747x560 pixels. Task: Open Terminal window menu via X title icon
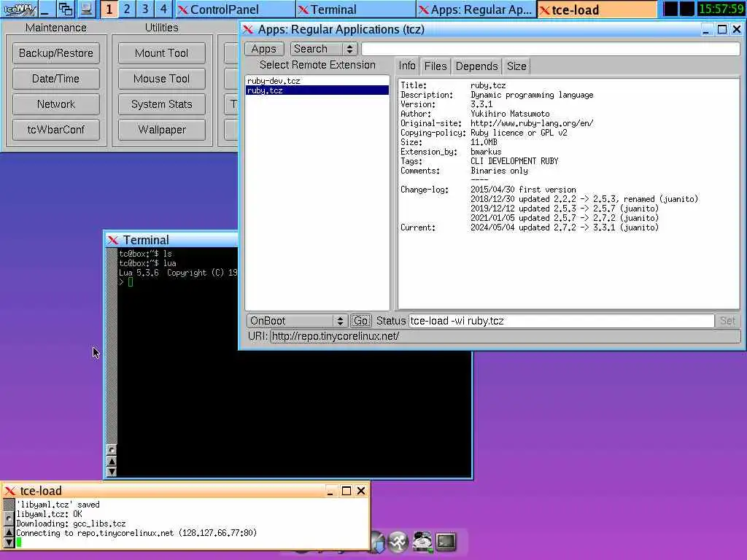113,240
